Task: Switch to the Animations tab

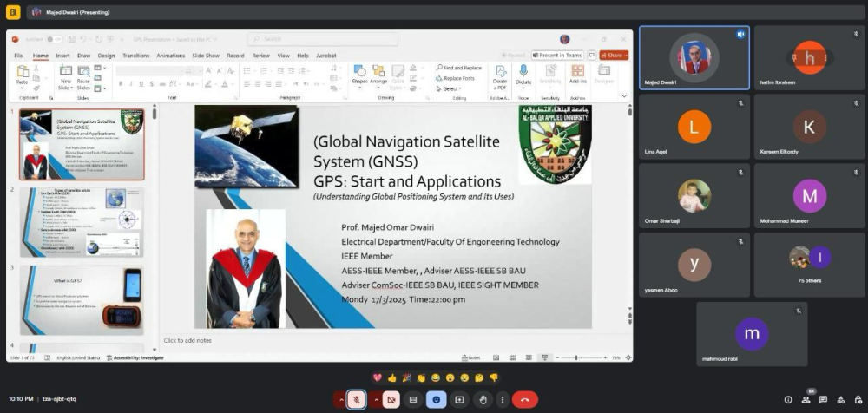Action: (x=170, y=56)
